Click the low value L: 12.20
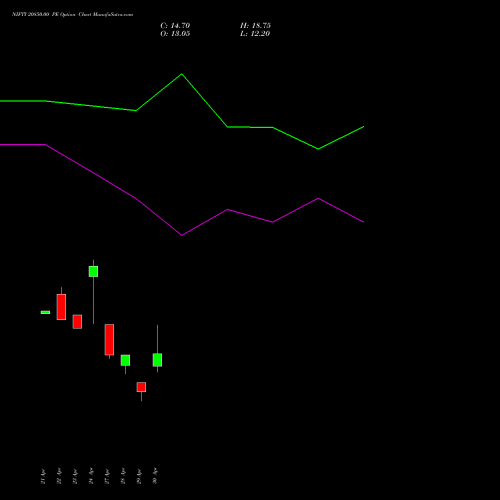The width and height of the screenshot is (500, 500). [x=255, y=34]
